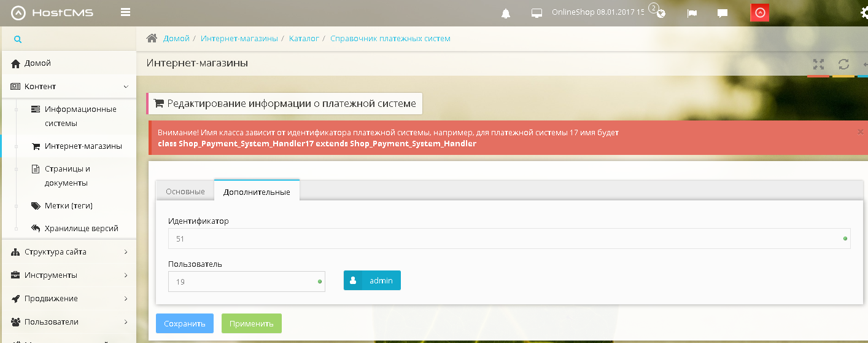The height and width of the screenshot is (343, 868).
Task: Click the red circular arrow button
Action: [x=760, y=13]
